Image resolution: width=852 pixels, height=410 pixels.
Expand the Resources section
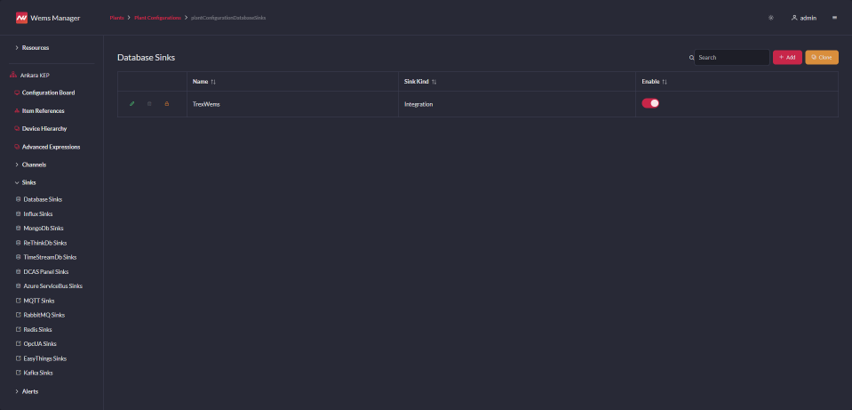point(17,48)
